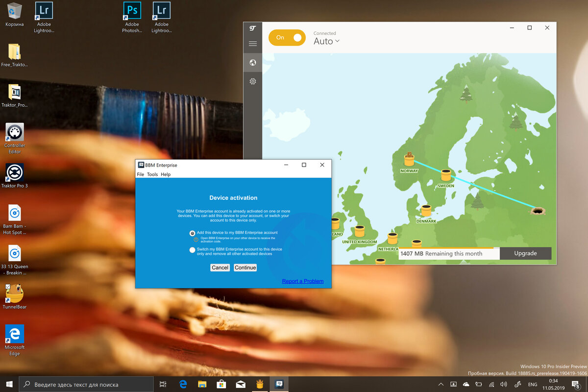Open Adobe Photoshop desktop shortcut
The image size is (588, 392).
tap(132, 16)
